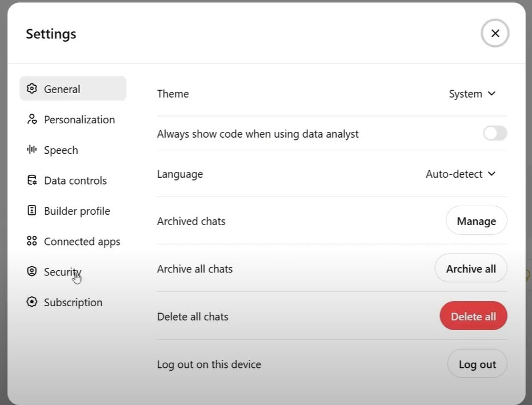Toggle Always show code for data analyst
Viewport: 532px width, 405px height.
[x=494, y=134]
